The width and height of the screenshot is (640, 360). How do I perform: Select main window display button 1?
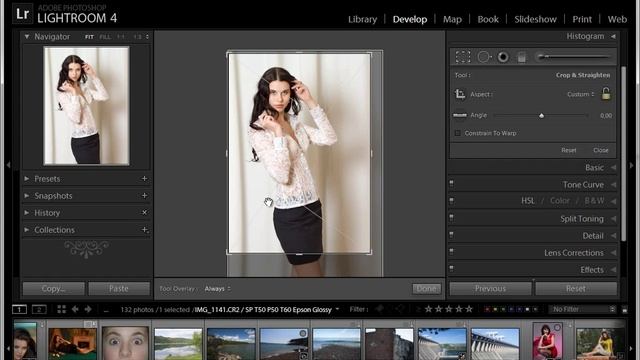point(19,309)
